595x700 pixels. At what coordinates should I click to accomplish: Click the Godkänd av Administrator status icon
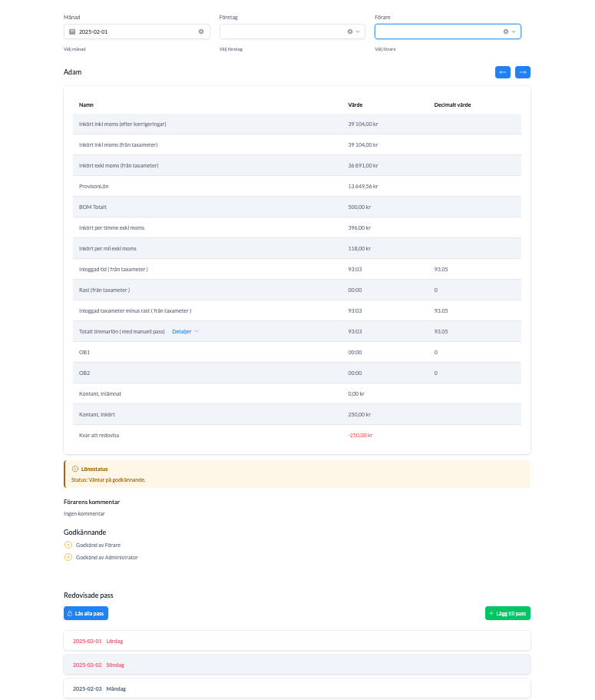click(68, 557)
